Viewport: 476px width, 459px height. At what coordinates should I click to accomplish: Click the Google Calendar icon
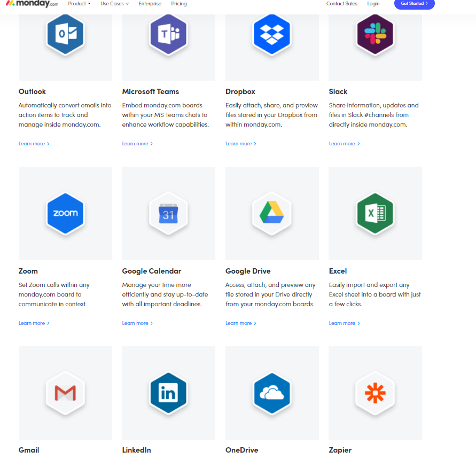(x=168, y=213)
